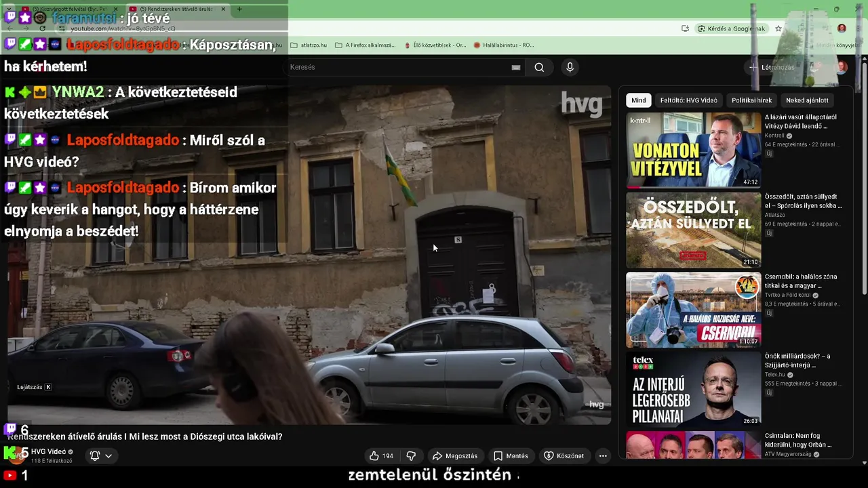Viewport: 868px width, 488px height.
Task: Open the atlatszo.hu bookmark folder
Action: [309, 45]
